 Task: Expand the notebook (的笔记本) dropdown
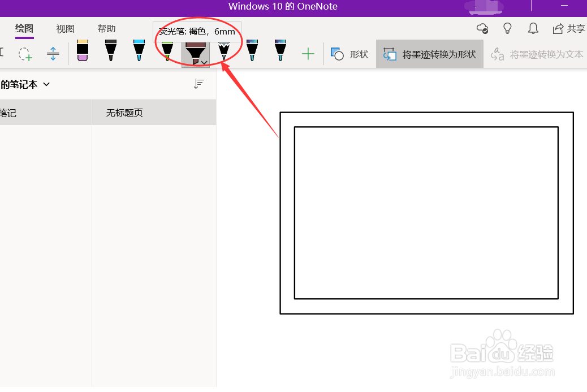tap(46, 84)
